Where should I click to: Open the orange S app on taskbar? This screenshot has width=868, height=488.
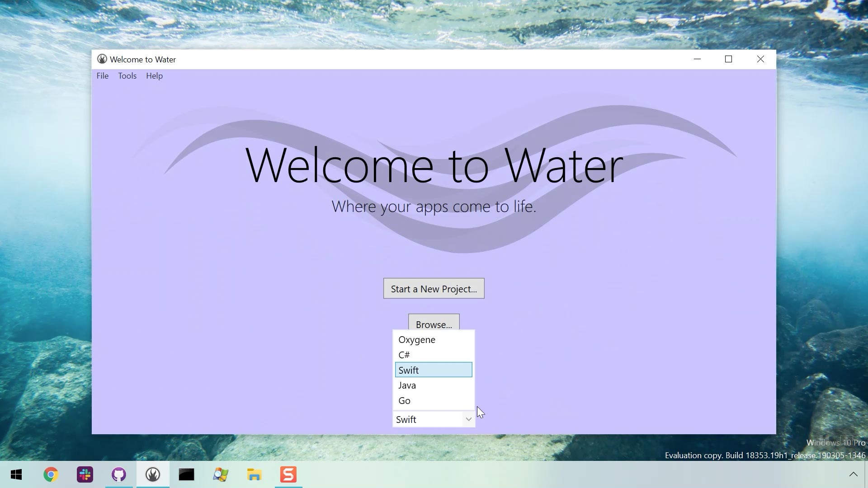click(x=288, y=474)
